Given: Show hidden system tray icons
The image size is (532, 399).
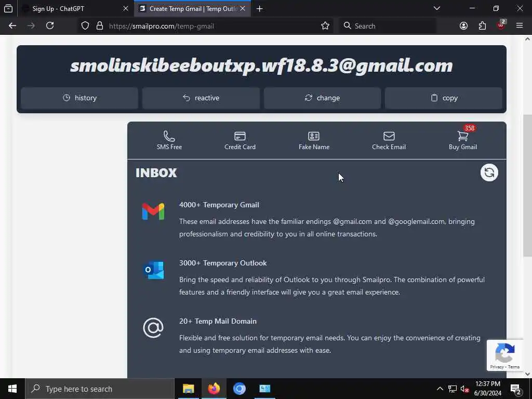Looking at the screenshot, I should click(x=440, y=389).
